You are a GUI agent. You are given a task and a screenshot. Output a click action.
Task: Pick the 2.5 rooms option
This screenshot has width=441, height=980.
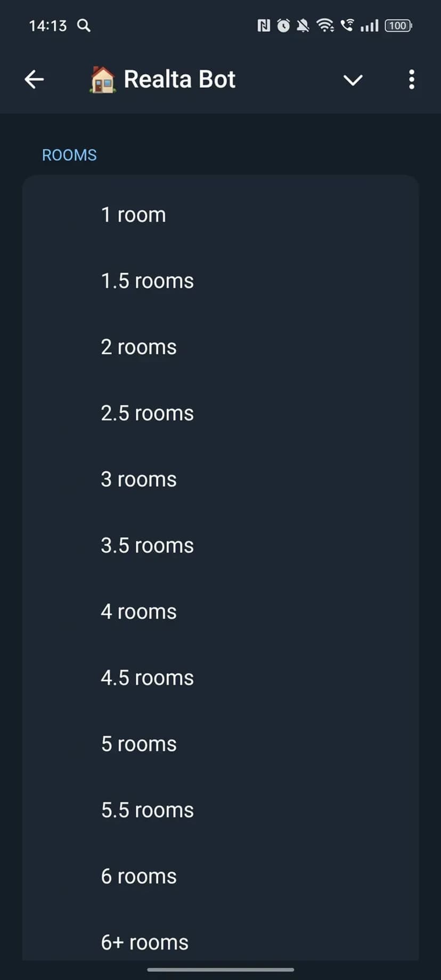tap(148, 413)
